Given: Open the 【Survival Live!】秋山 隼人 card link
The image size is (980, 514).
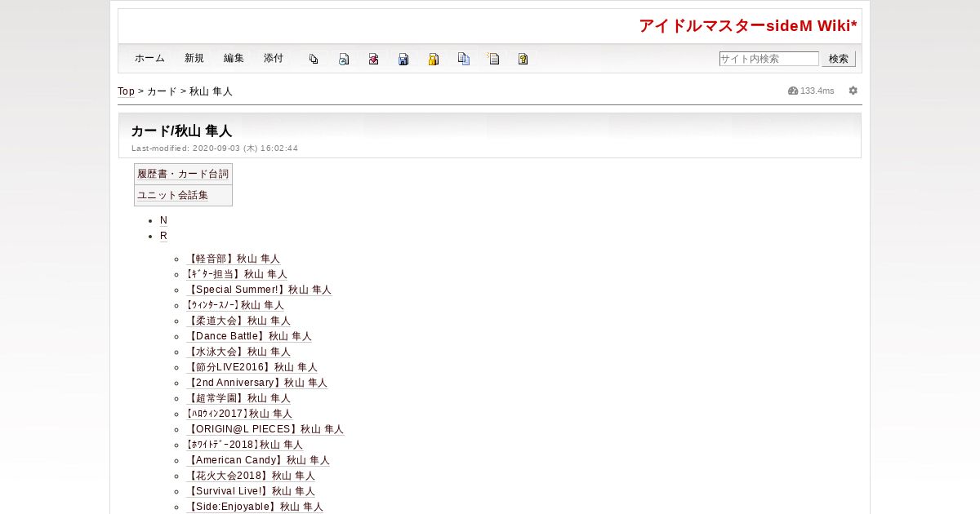Looking at the screenshot, I should [x=251, y=491].
